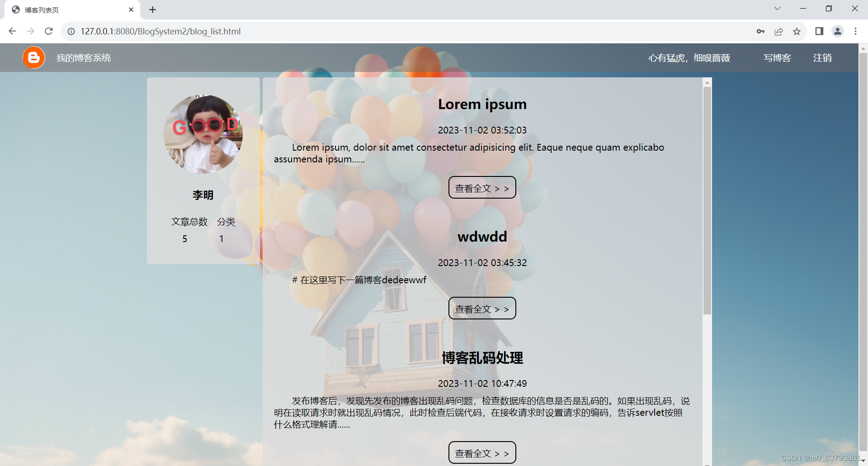
Task: Click timestamp 2023-11-02 03:52:03
Action: pyautogui.click(x=482, y=130)
